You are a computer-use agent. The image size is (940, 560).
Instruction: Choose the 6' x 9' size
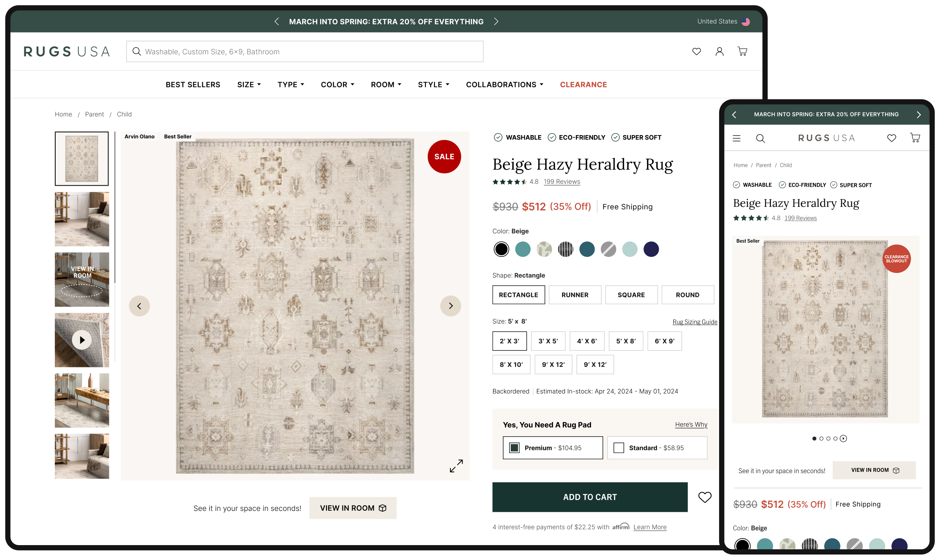point(665,341)
